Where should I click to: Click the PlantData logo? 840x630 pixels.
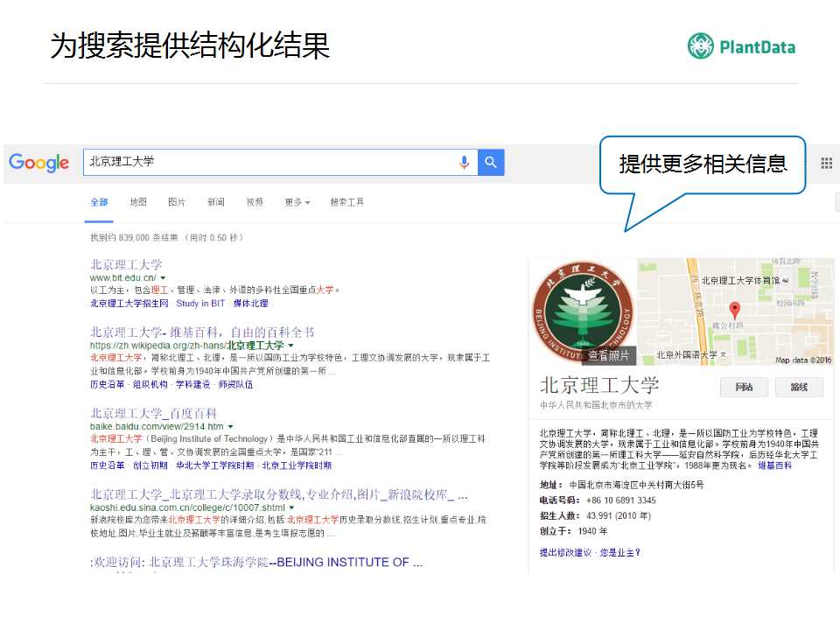click(741, 45)
